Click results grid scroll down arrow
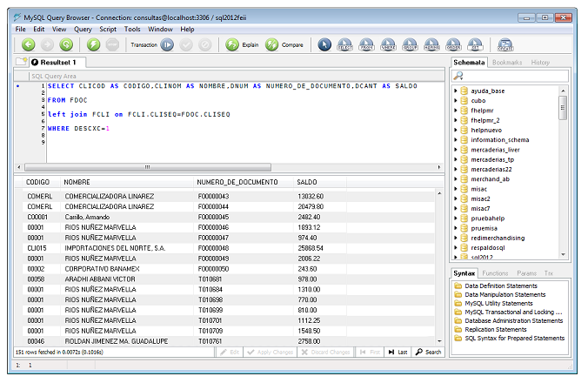Viewport: 588px width, 383px height. click(x=439, y=341)
